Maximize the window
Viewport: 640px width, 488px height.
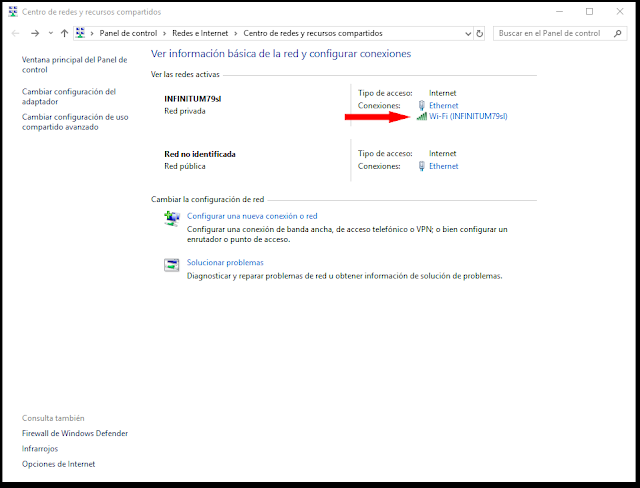589,12
